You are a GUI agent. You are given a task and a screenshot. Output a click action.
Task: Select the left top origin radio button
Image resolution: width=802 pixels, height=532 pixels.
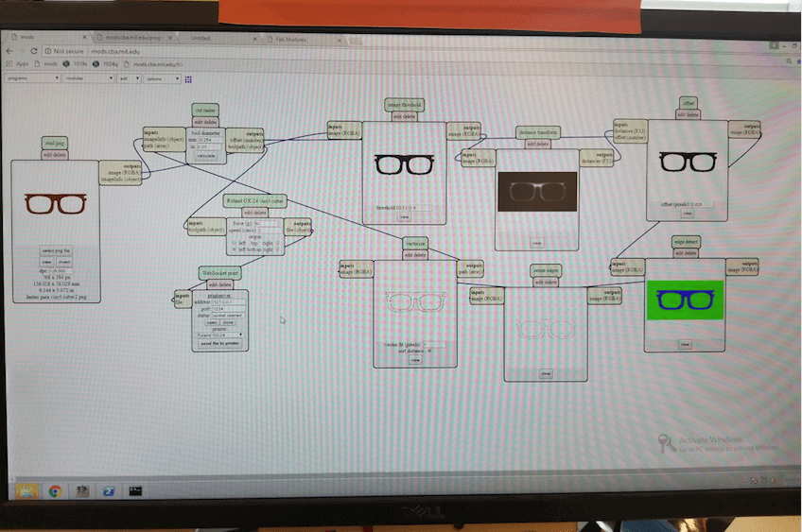coord(235,243)
